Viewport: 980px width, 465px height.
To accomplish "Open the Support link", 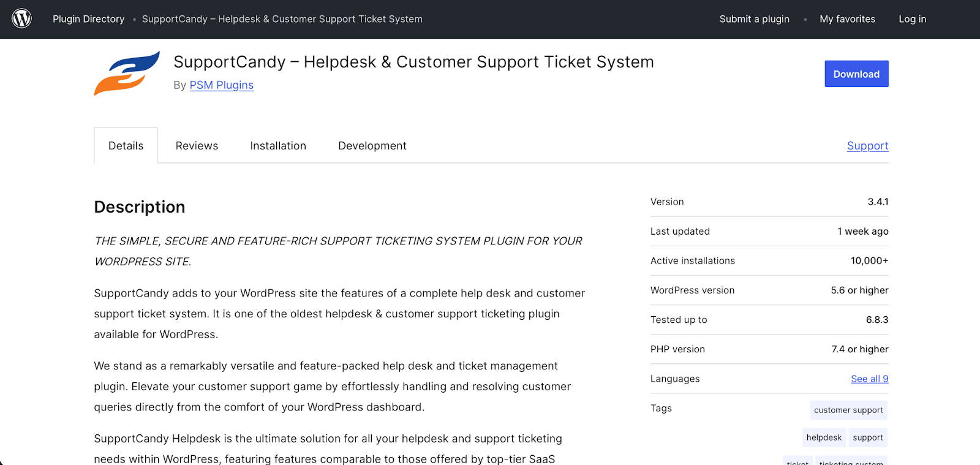I will point(867,146).
